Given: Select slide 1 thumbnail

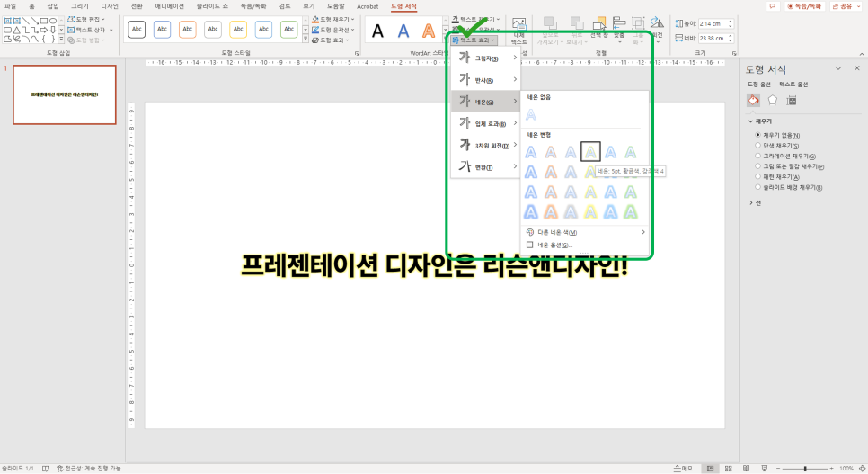Looking at the screenshot, I should pyautogui.click(x=64, y=94).
